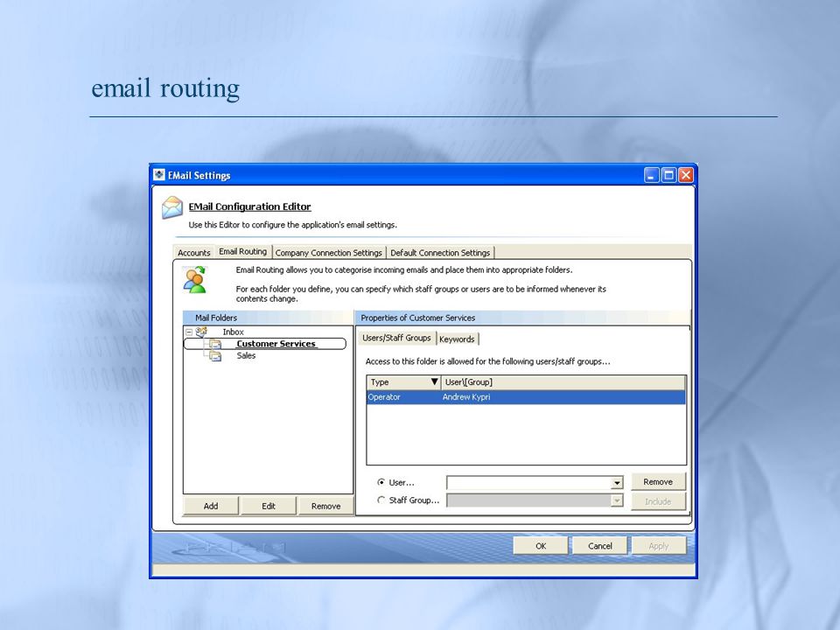This screenshot has height=630, width=840.
Task: Switch to the Keywords tab
Action: [x=457, y=339]
